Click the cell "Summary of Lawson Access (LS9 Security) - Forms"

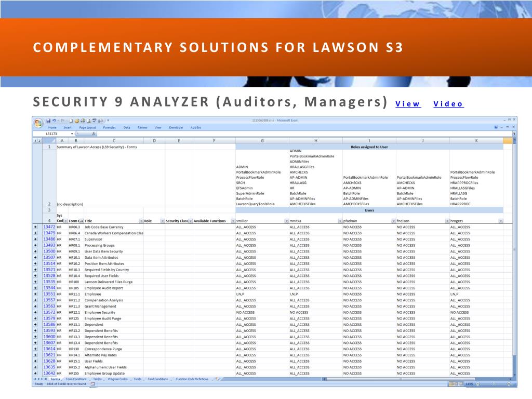[97, 147]
